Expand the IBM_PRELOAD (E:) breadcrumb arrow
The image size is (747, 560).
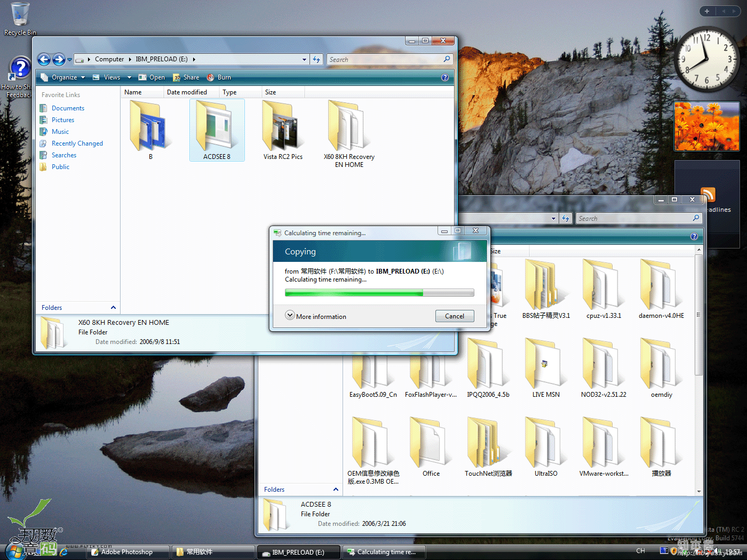[194, 59]
